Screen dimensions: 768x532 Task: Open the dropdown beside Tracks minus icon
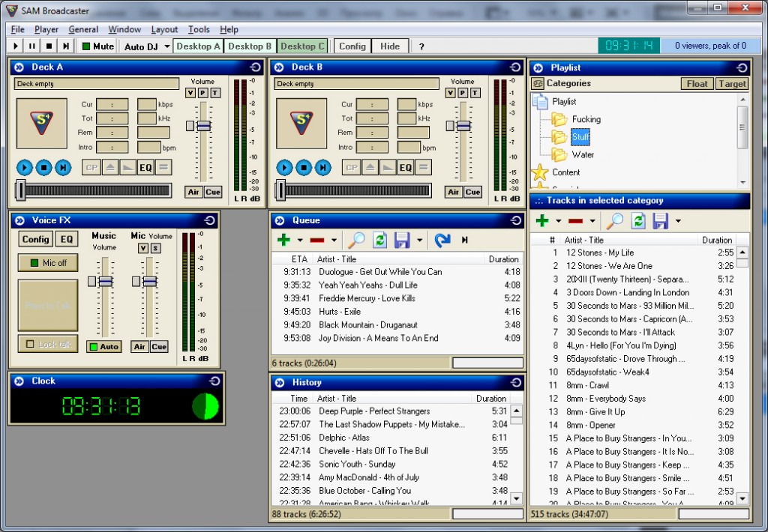click(592, 221)
